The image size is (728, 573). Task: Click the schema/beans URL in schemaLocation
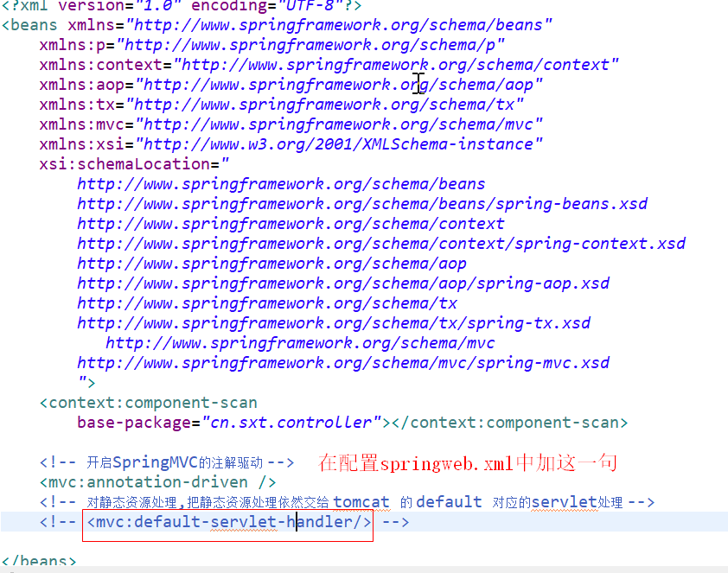[x=281, y=184]
